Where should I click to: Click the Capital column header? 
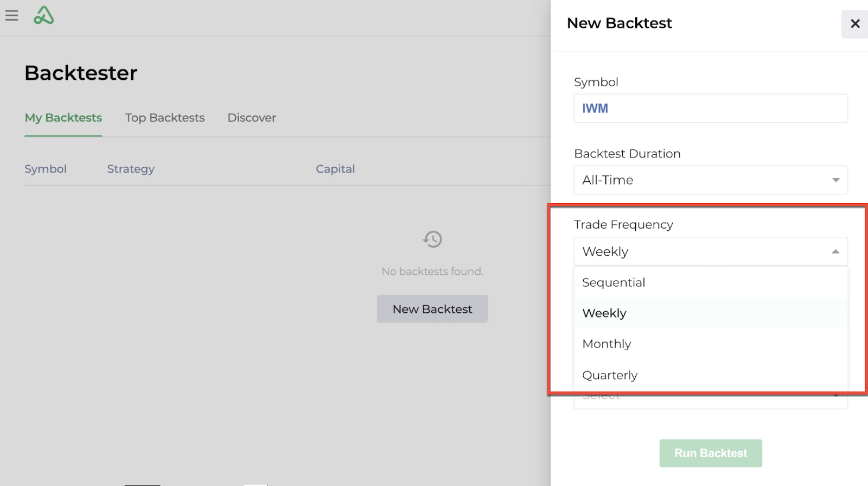click(x=335, y=169)
